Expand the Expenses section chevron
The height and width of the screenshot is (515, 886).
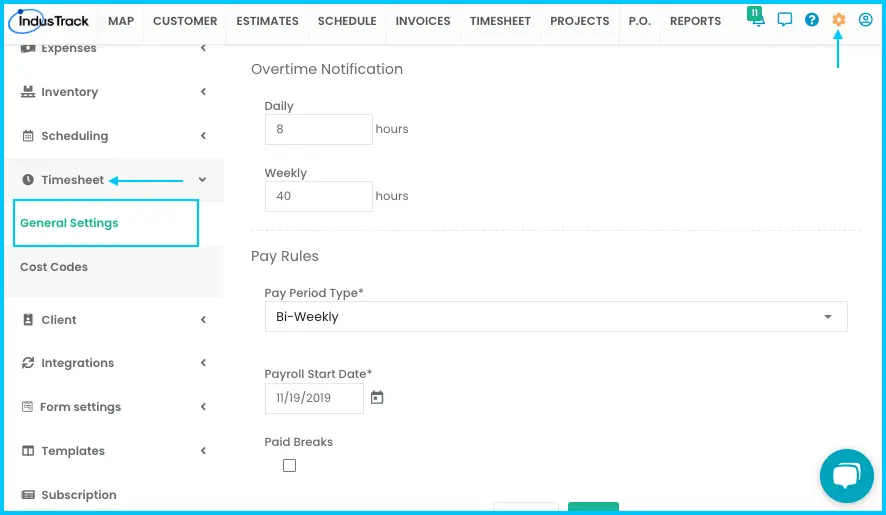tap(203, 48)
